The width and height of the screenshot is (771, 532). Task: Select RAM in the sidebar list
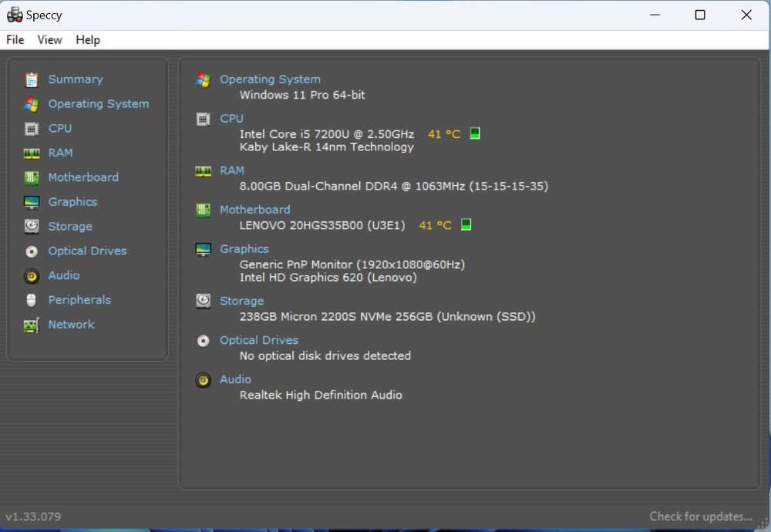(60, 153)
